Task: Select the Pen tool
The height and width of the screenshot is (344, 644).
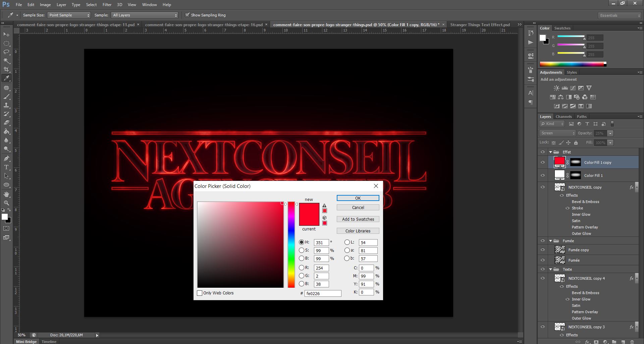Action: coord(6,158)
